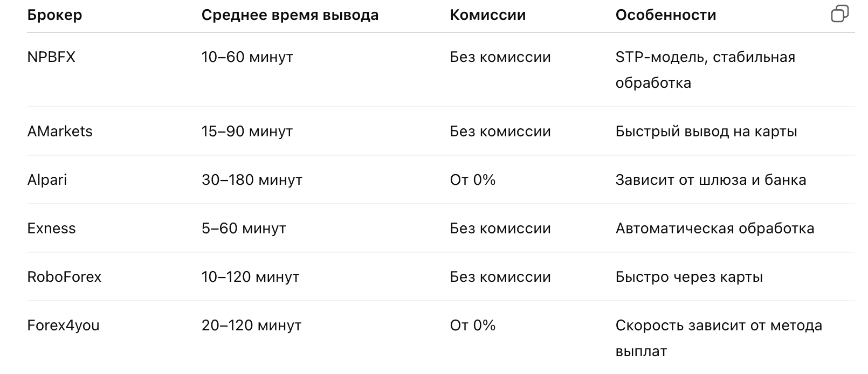Screen dimensions: 868x374
Task: Click Автоматическая обработка text
Action: point(714,228)
